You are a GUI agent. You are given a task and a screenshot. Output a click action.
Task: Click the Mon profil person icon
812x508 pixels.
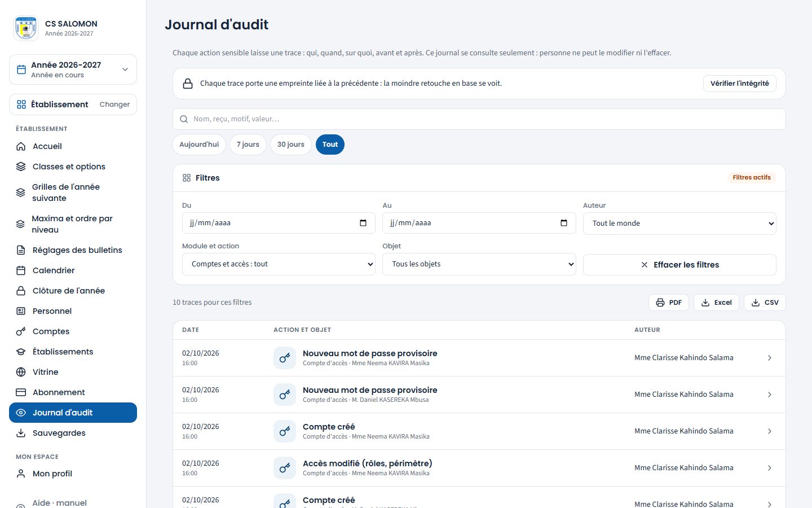21,474
